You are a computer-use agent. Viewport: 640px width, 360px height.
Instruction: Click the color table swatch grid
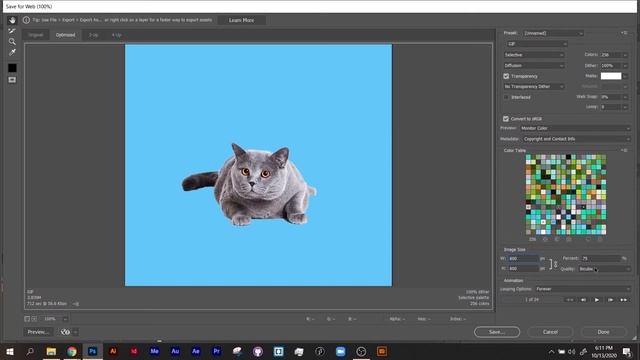(566, 194)
